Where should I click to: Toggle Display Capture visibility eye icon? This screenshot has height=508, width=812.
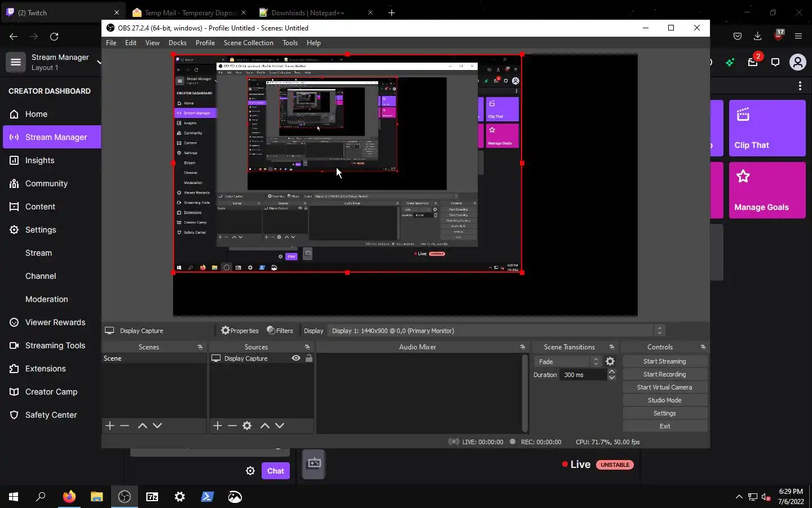(295, 358)
